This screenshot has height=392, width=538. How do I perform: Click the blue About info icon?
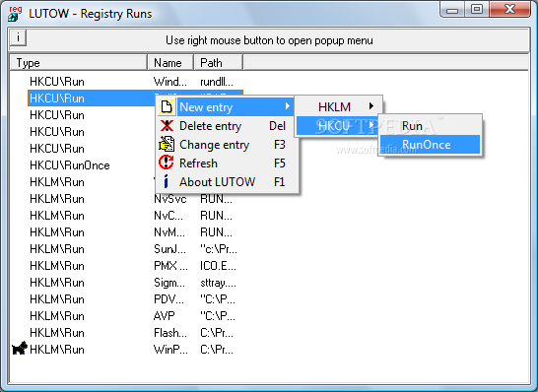167,181
